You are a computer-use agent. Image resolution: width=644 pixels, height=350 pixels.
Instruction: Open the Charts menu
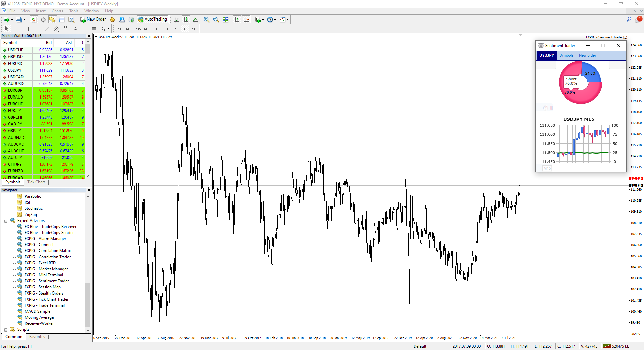click(57, 11)
